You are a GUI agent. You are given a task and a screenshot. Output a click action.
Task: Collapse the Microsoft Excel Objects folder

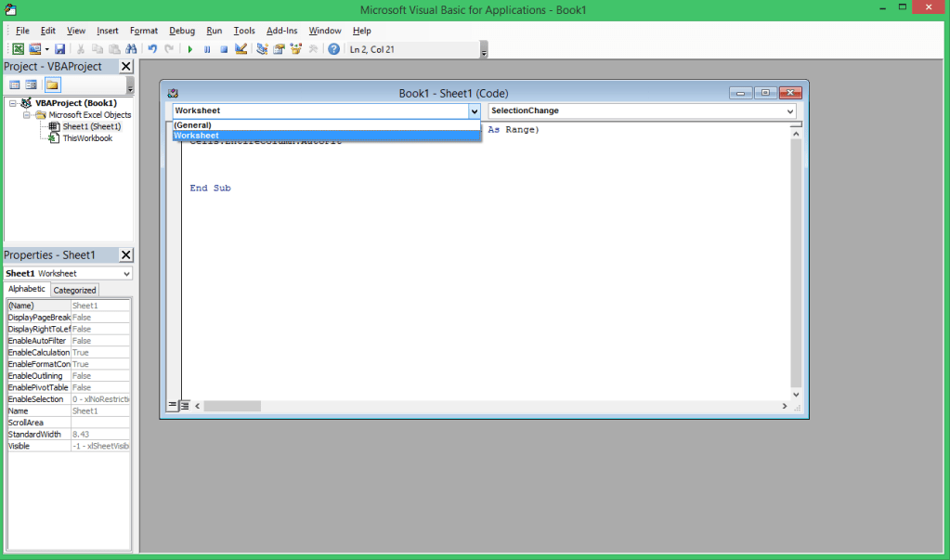coord(28,115)
